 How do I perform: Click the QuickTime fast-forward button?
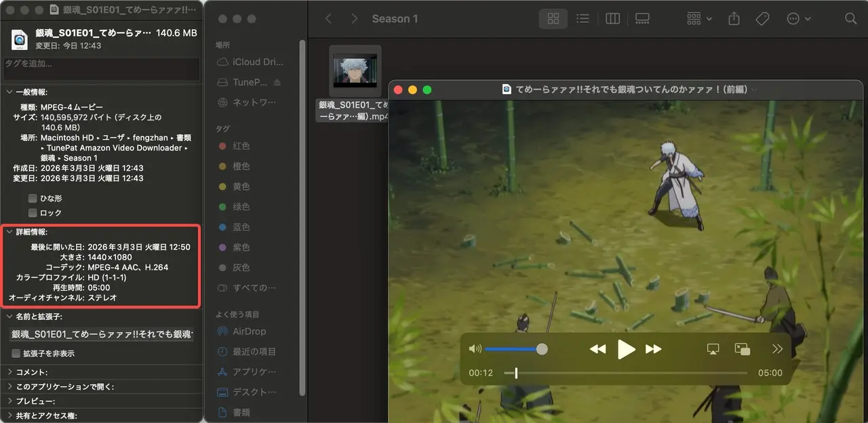click(653, 349)
